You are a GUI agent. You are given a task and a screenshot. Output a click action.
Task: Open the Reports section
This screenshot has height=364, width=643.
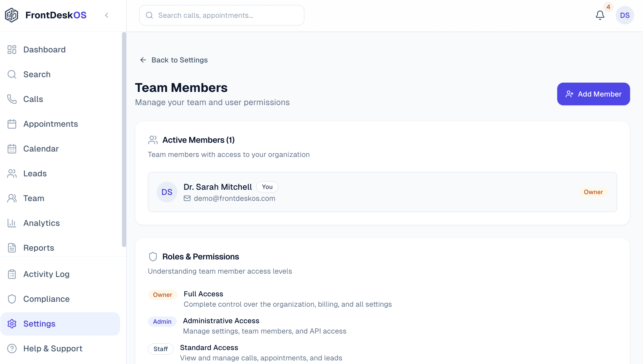pyautogui.click(x=39, y=248)
